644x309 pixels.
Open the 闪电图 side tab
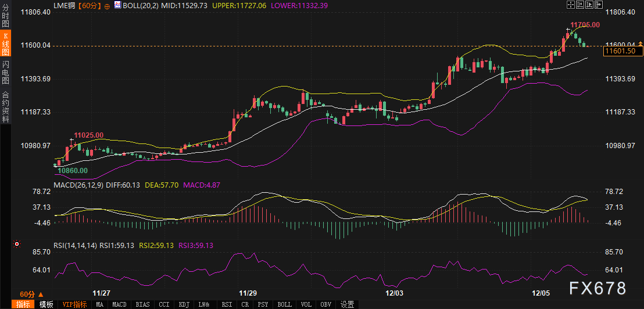pyautogui.click(x=6, y=73)
